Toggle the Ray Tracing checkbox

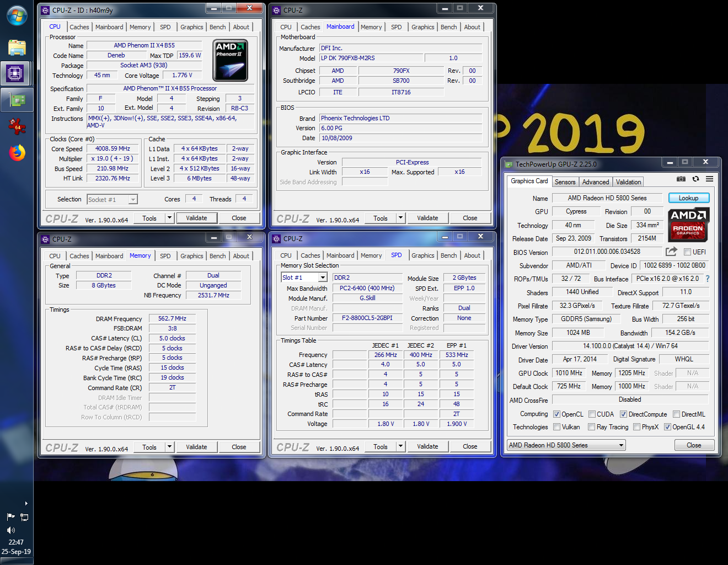[592, 427]
